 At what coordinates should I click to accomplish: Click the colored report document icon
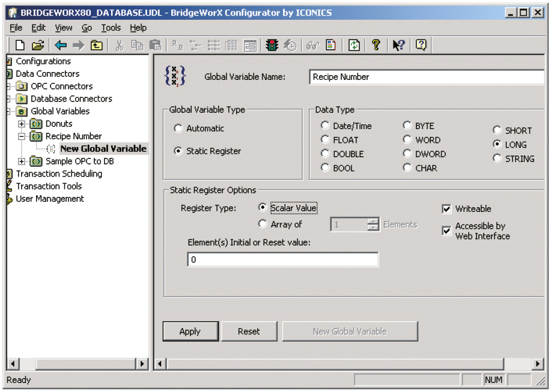[330, 45]
